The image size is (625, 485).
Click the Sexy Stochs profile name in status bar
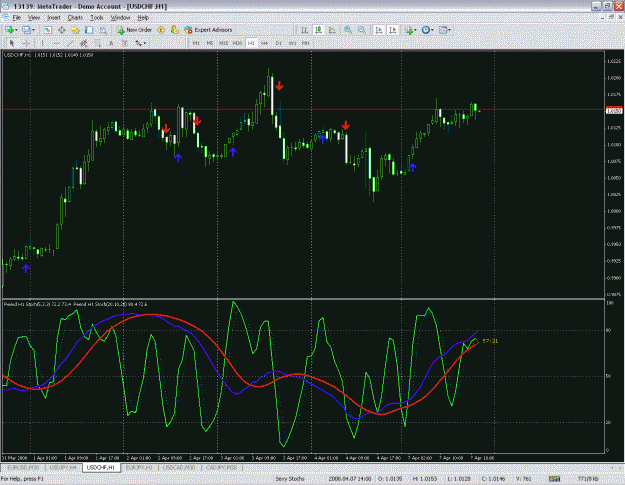pos(290,479)
